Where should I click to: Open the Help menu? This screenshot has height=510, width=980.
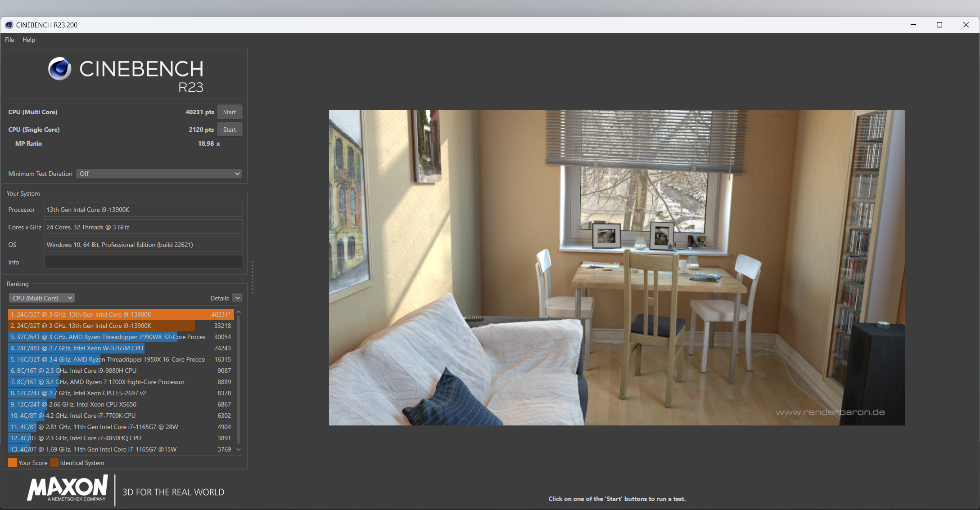[x=29, y=40]
